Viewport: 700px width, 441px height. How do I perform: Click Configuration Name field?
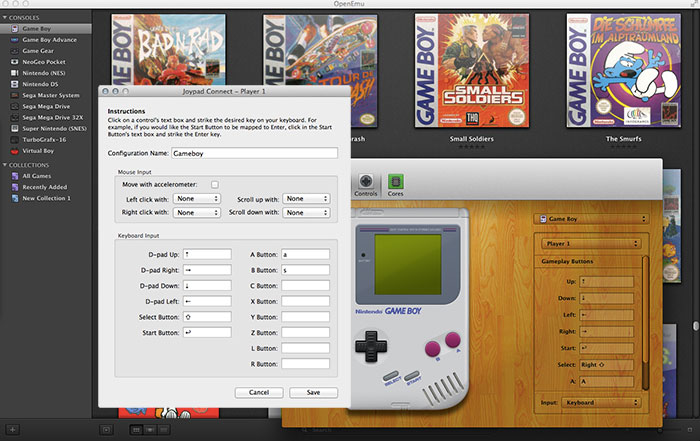[x=254, y=153]
